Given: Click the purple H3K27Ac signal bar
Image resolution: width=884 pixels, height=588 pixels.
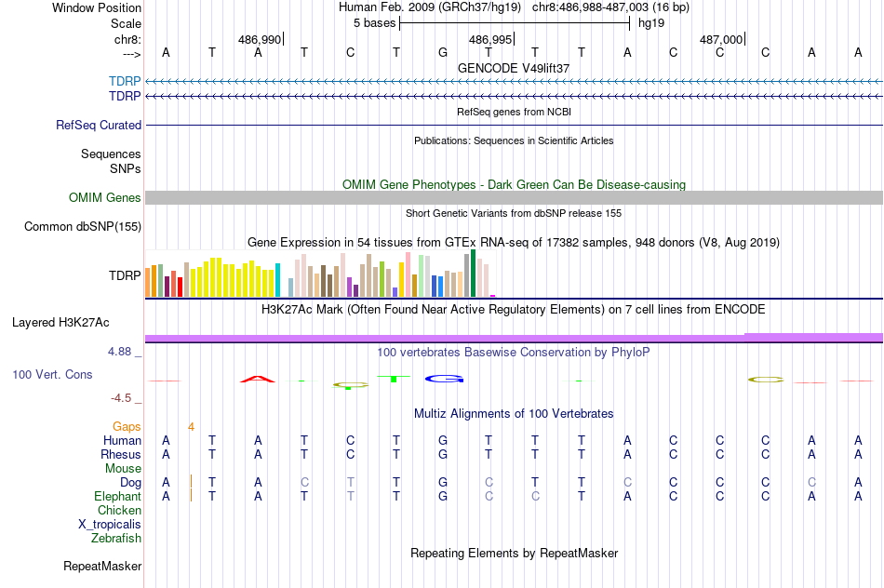Looking at the screenshot, I should pos(514,338).
